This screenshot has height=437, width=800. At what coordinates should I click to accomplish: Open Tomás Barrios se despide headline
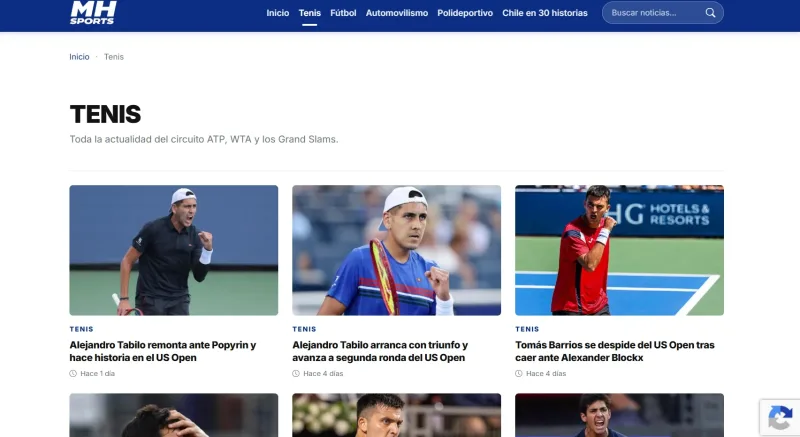[x=615, y=351]
